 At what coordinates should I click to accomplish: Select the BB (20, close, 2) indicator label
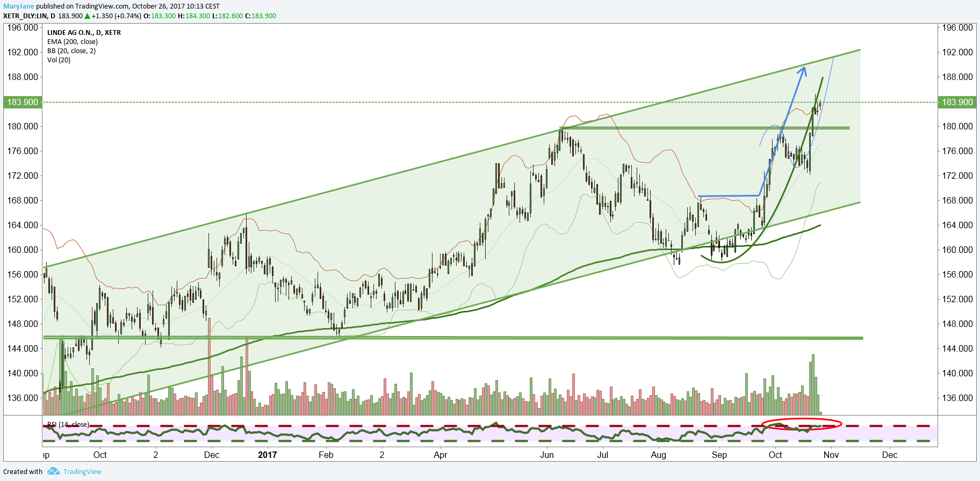pos(71,51)
